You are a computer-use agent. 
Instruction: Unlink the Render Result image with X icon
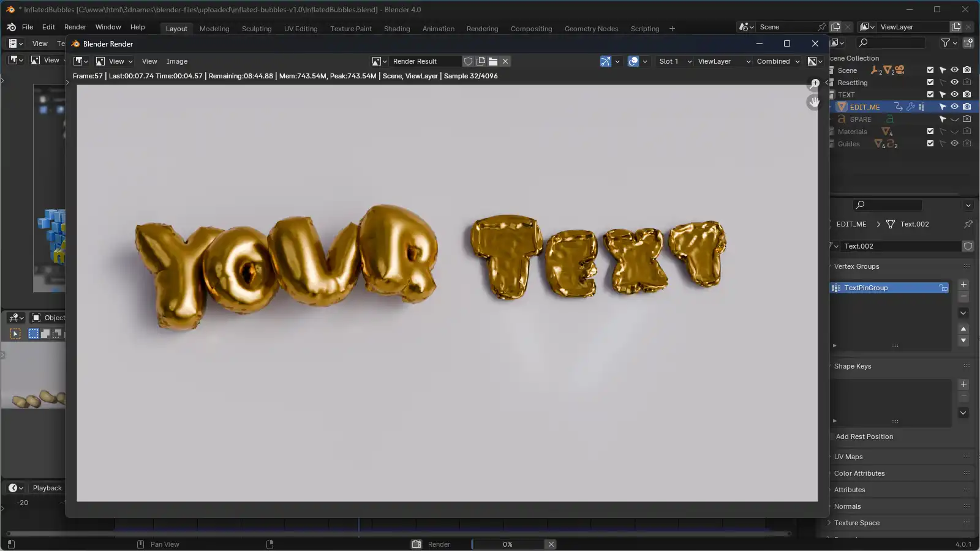tap(505, 61)
